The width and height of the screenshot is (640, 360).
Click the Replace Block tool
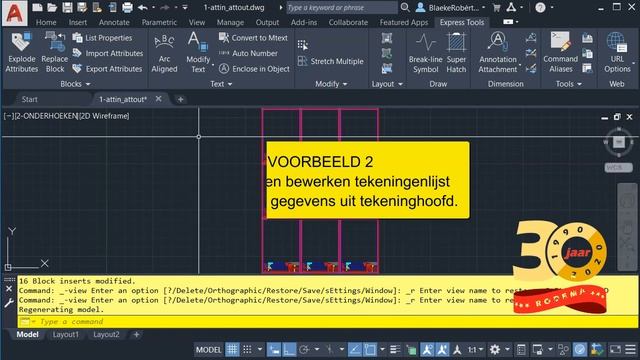[x=55, y=53]
